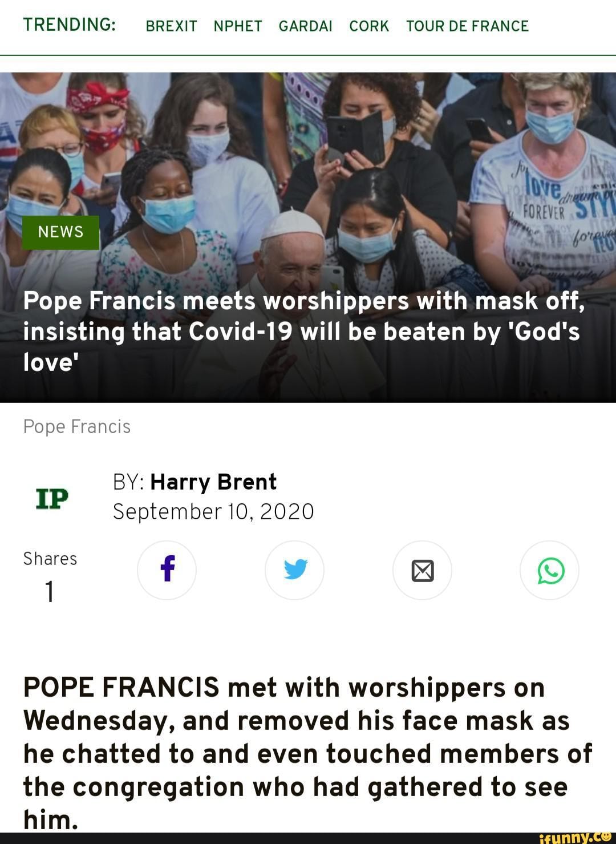Click the Pope Francis tag link
Screen dimensions: 616x844
(77, 427)
